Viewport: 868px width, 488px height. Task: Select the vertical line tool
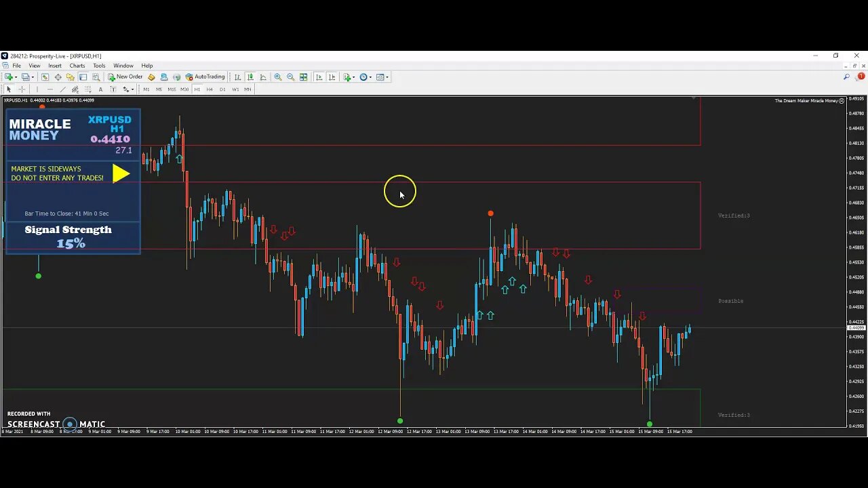tap(37, 89)
